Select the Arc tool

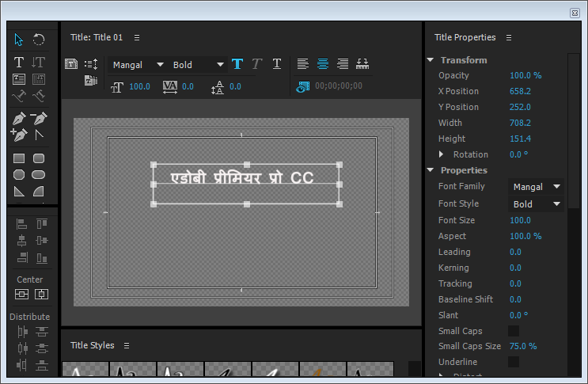tap(39, 192)
